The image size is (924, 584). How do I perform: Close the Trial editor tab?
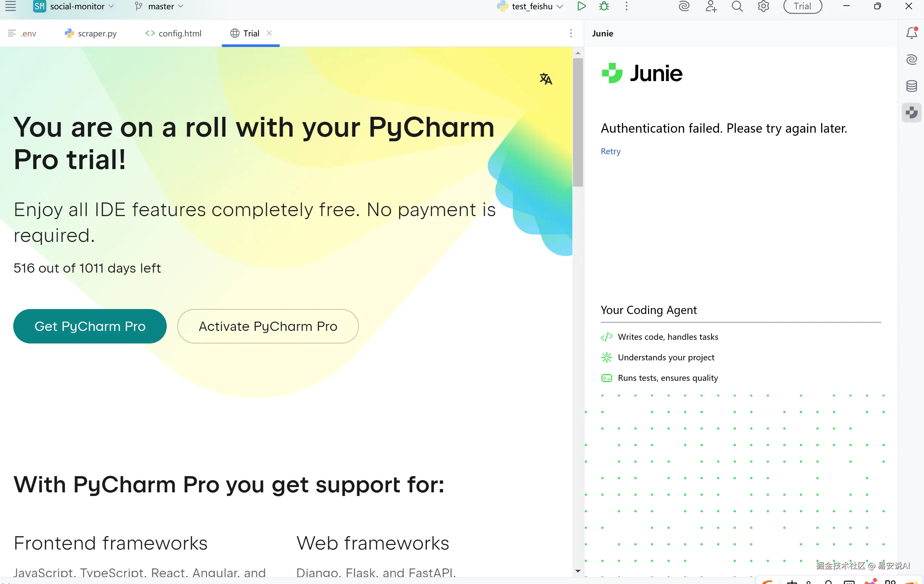click(269, 33)
